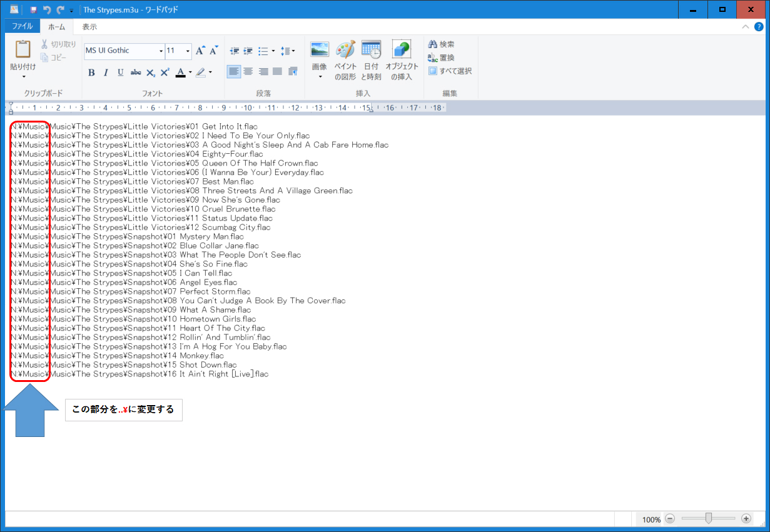Toggle Bold formatting

click(91, 73)
